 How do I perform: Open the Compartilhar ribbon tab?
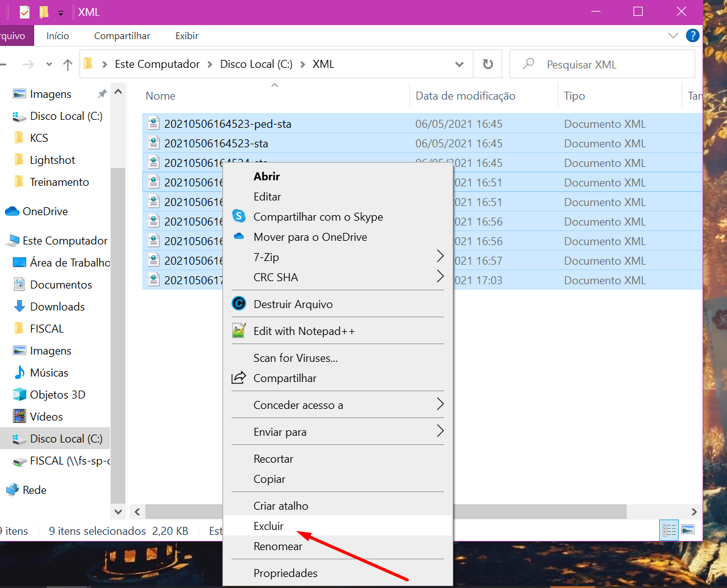(x=122, y=35)
